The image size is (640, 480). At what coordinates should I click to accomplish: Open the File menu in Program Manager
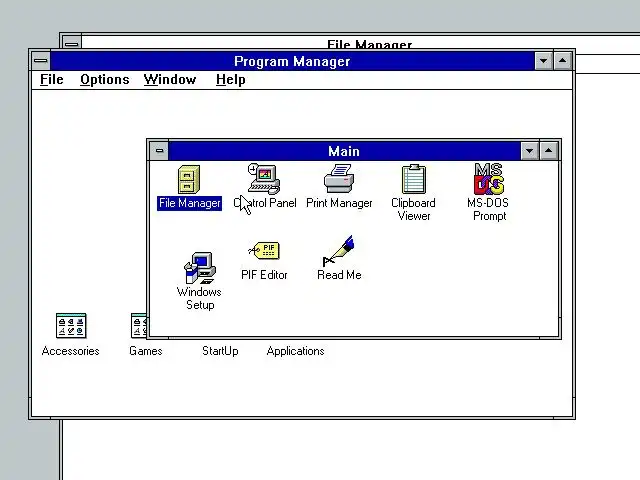tap(51, 80)
